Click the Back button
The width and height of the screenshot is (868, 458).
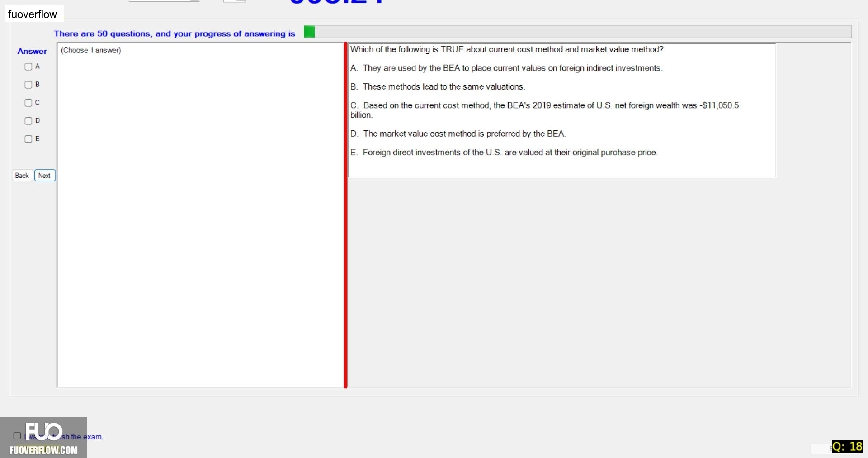click(22, 176)
